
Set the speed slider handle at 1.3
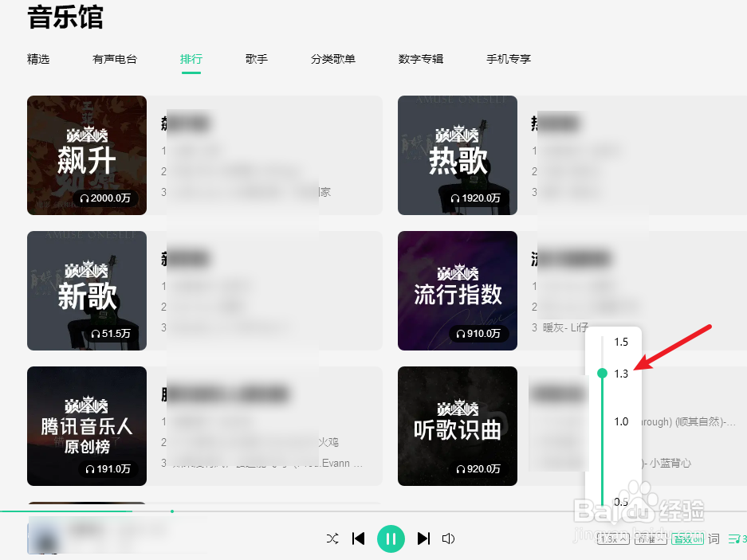(x=602, y=374)
